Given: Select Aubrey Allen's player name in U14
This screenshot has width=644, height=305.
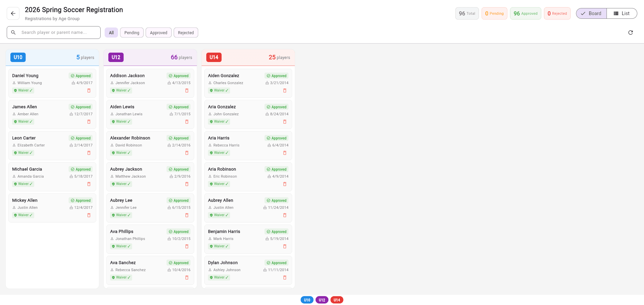Looking at the screenshot, I should pyautogui.click(x=220, y=200).
